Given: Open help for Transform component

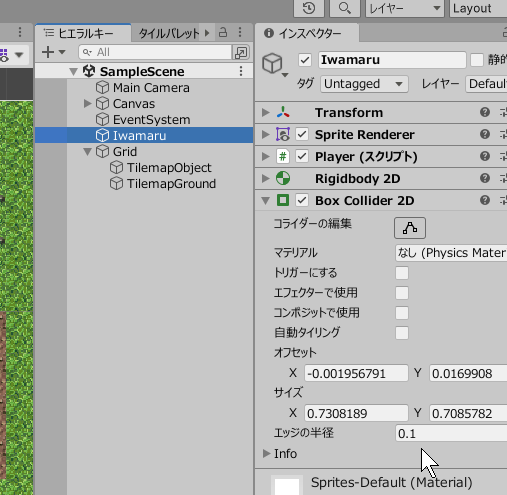Looking at the screenshot, I should (485, 112).
